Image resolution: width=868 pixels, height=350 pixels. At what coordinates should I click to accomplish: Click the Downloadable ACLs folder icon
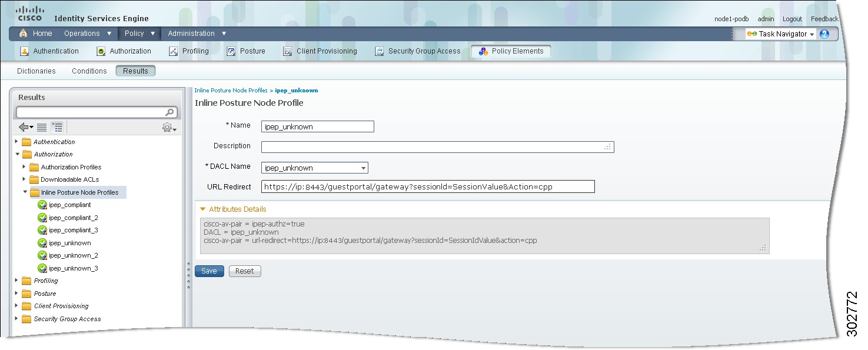[35, 179]
